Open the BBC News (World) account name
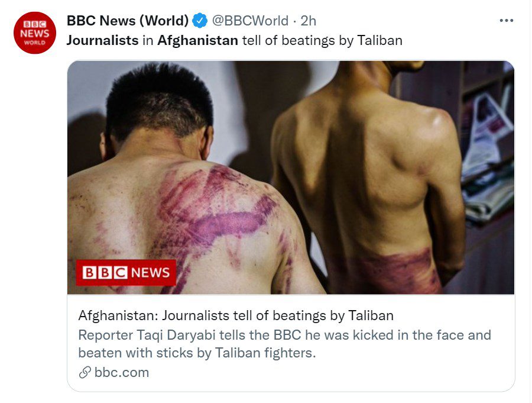Image resolution: width=532 pixels, height=403 pixels. [128, 21]
